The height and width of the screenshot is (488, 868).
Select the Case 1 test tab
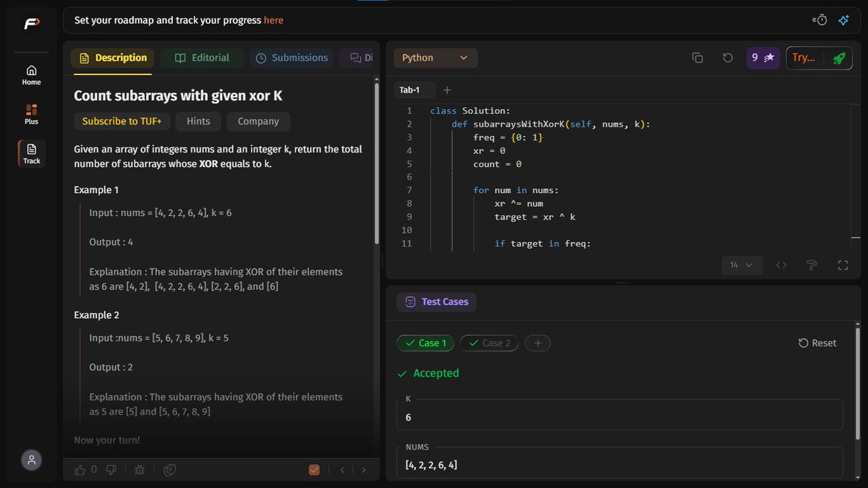425,343
